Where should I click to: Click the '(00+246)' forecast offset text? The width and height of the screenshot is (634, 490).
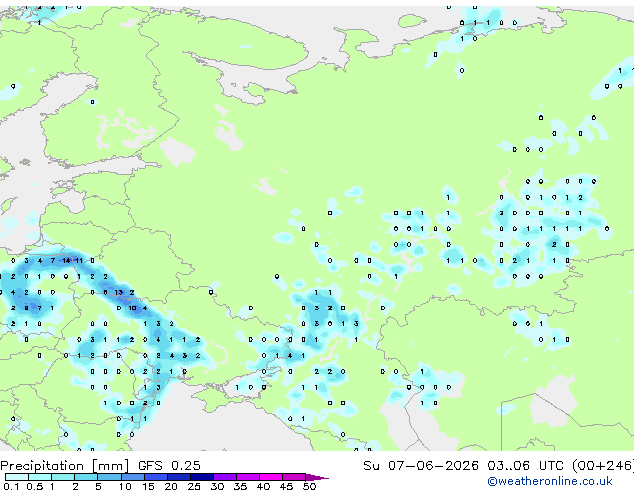tap(603, 466)
